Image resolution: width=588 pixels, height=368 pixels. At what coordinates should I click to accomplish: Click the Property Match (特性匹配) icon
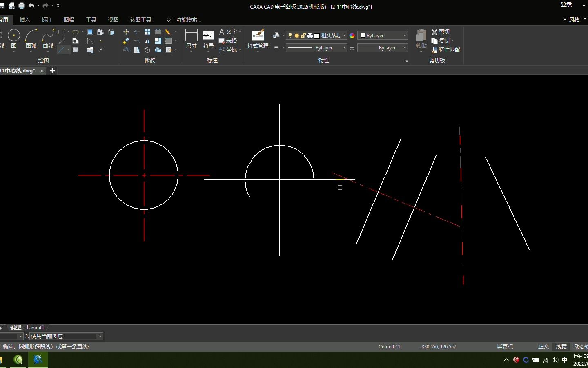446,49
